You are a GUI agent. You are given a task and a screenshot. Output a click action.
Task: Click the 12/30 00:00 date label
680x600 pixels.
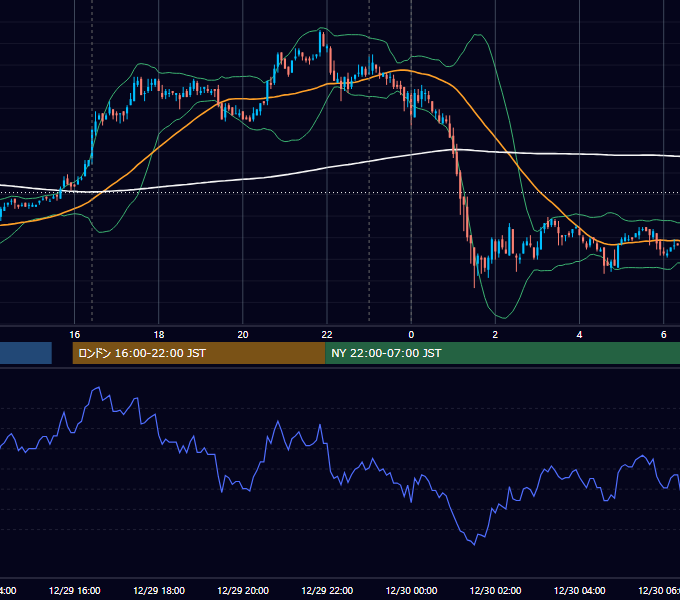[x=411, y=590]
